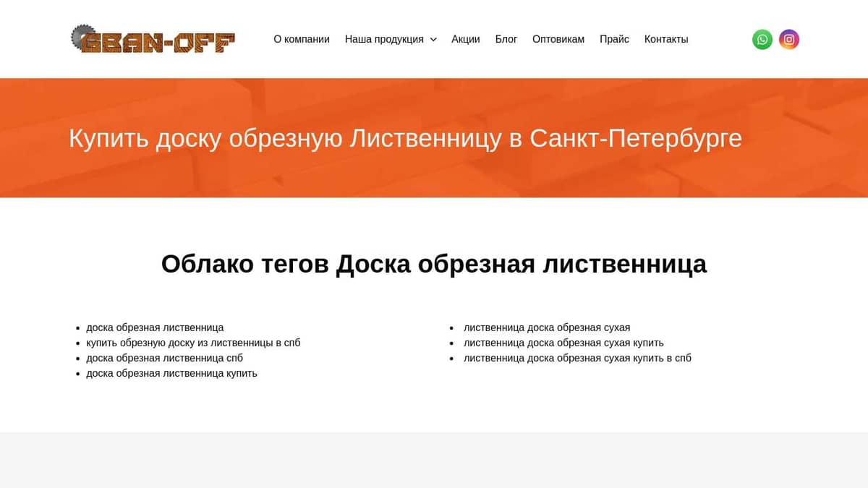
Task: Expand the Наша продукция dropdown chevron
Action: coord(433,40)
